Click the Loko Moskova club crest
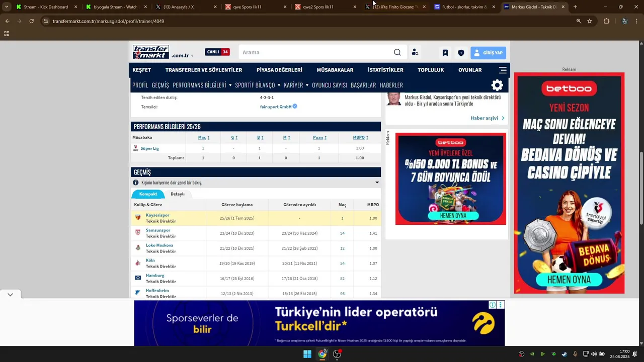The height and width of the screenshot is (362, 644). tap(138, 248)
